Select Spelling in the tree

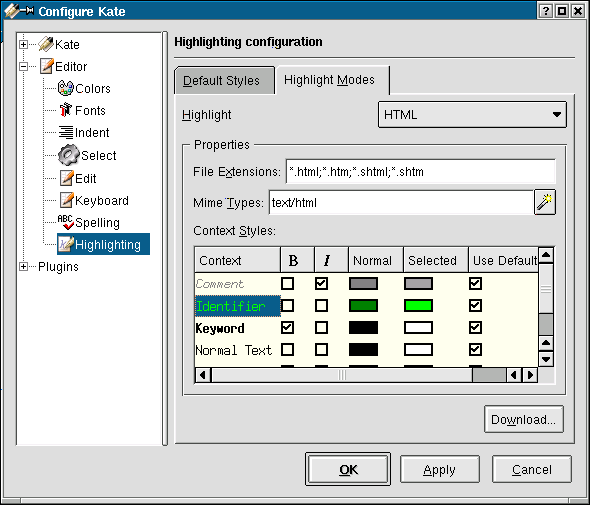pyautogui.click(x=97, y=222)
